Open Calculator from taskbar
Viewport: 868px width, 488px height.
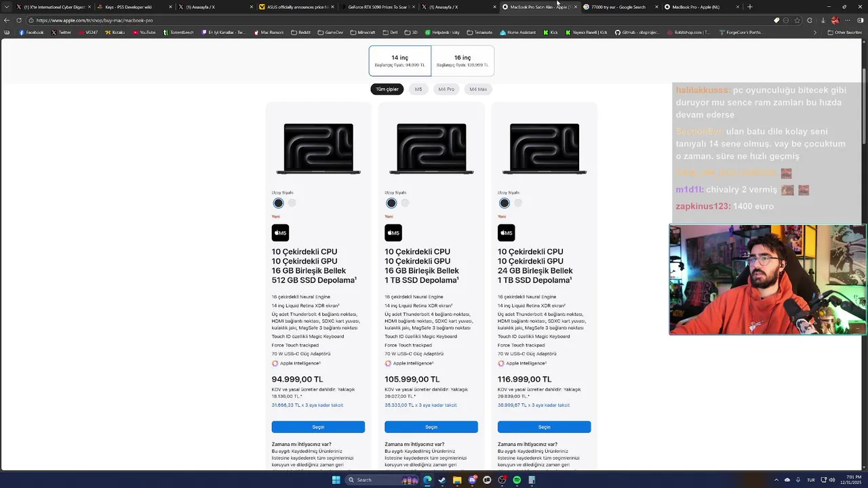click(532, 480)
